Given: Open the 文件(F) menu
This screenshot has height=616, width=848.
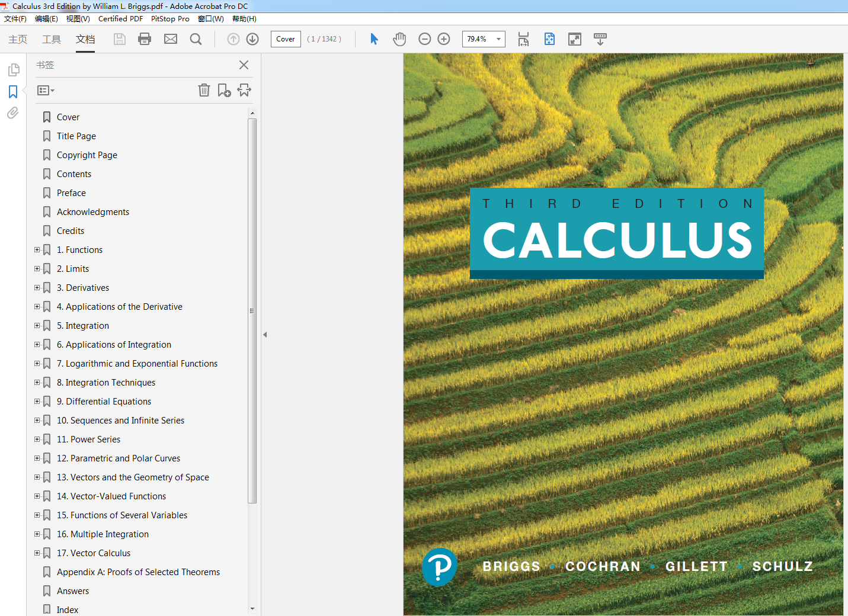Looking at the screenshot, I should [15, 19].
